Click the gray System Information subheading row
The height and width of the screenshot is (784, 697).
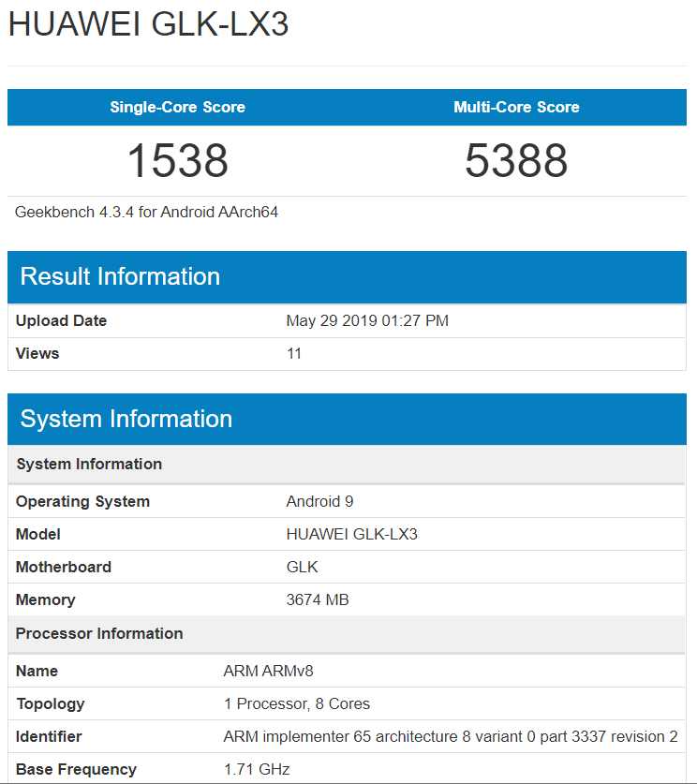point(347,464)
